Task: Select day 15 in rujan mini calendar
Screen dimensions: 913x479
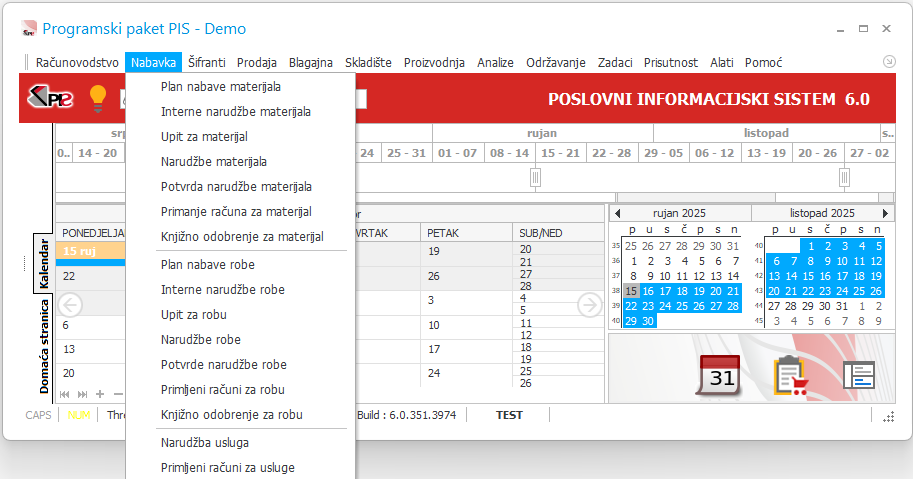Action: [x=631, y=291]
